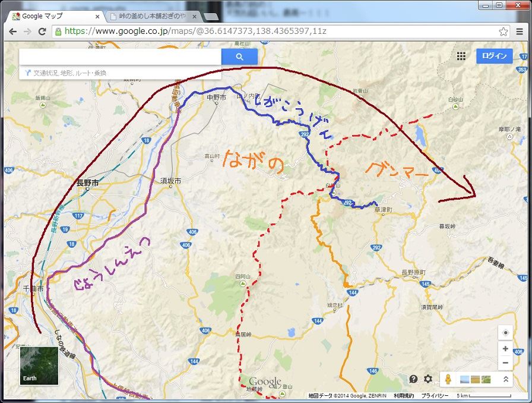This screenshot has width=532, height=403.
Task: Click the ログイン sign-in button
Action: [x=494, y=56]
